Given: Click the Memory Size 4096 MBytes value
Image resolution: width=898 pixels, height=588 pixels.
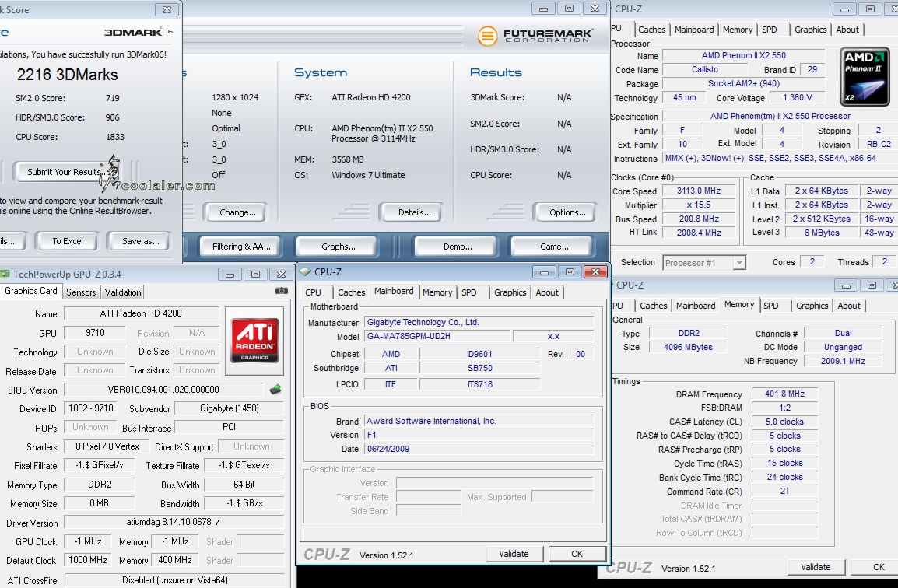Looking at the screenshot, I should 688,347.
